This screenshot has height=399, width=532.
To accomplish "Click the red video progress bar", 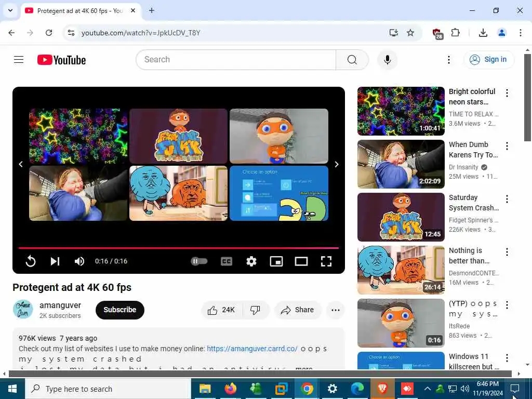I will 179,248.
